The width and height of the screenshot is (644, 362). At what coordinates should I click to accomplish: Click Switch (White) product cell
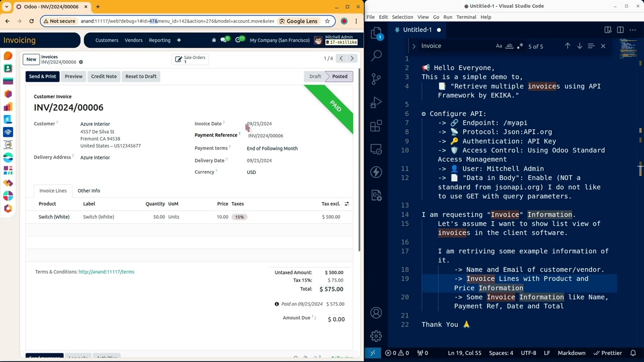(x=54, y=217)
